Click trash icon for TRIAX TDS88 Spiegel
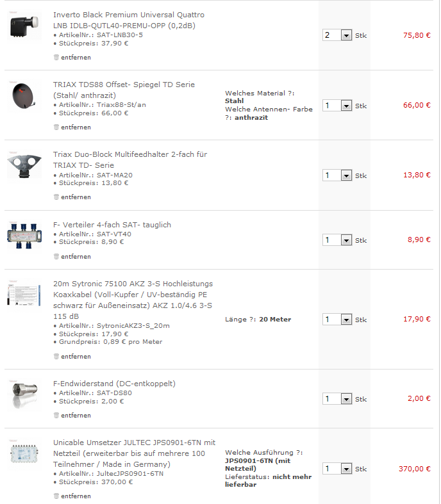Screen dimensions: 441x504 coord(56,127)
